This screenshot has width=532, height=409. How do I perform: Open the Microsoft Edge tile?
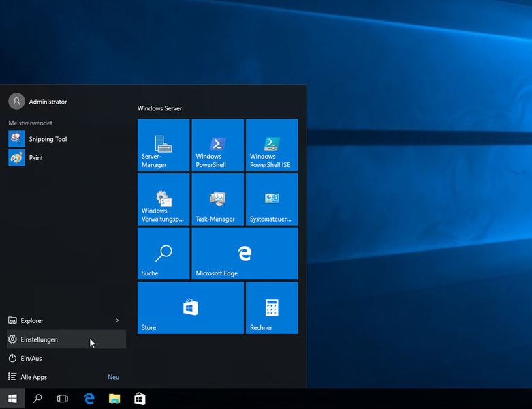pos(245,254)
